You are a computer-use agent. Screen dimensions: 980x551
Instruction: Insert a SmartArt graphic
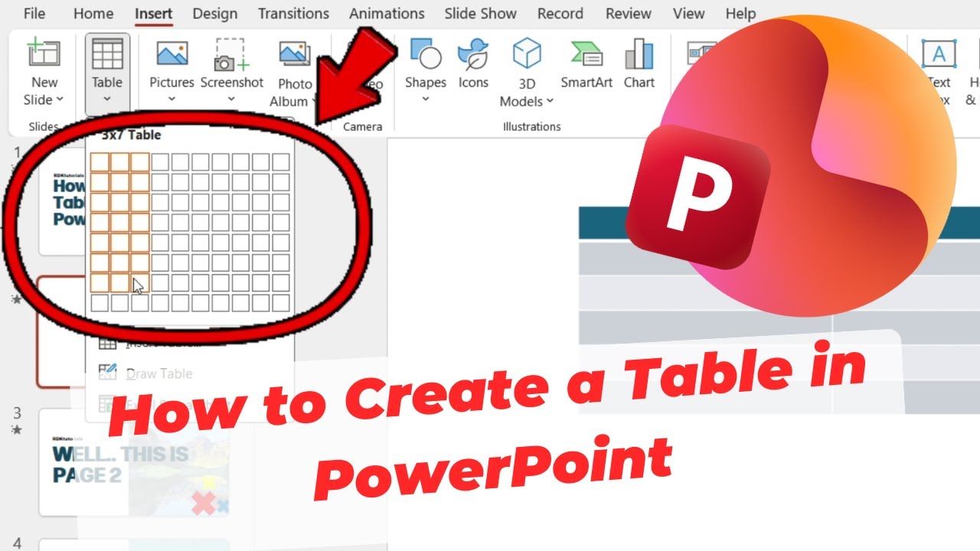pyautogui.click(x=586, y=62)
